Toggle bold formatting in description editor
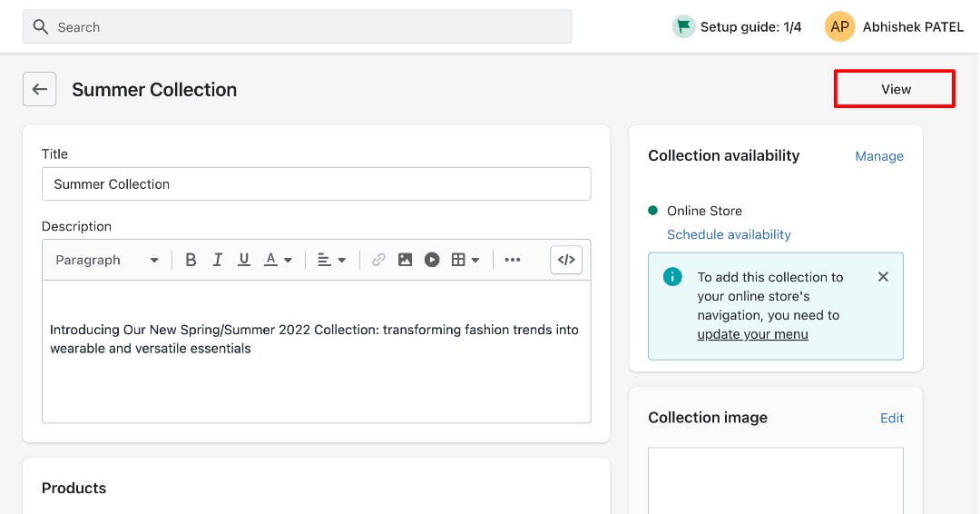 coord(191,260)
